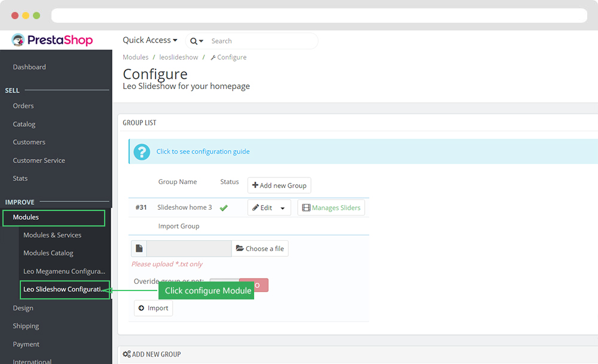Click the PrestaShop logo

click(x=52, y=40)
